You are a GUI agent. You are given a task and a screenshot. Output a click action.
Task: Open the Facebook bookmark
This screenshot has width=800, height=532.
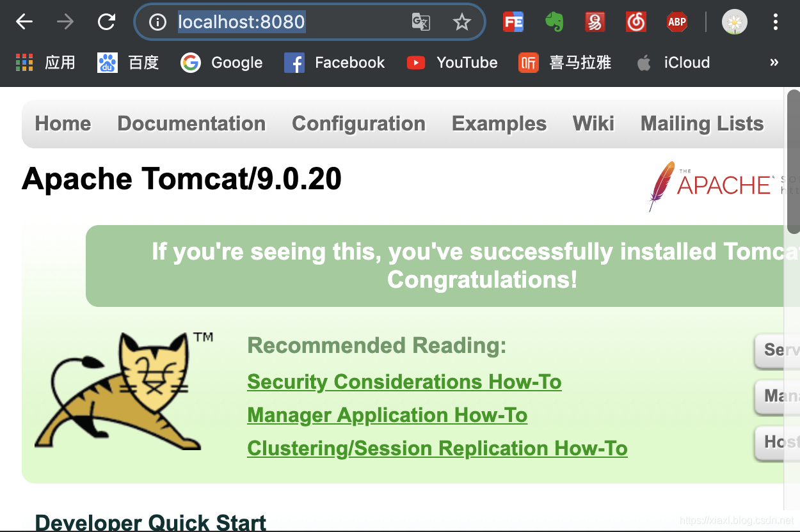click(x=334, y=63)
